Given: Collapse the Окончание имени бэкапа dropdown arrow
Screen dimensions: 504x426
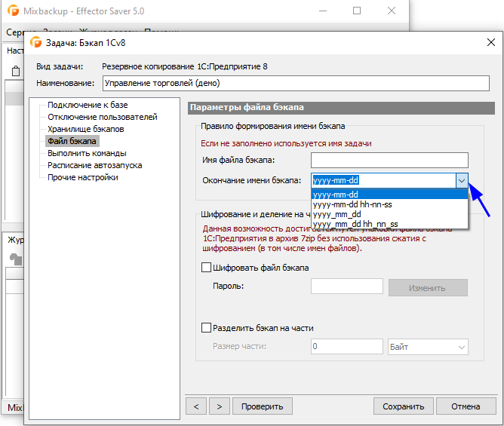Looking at the screenshot, I should tap(462, 180).
